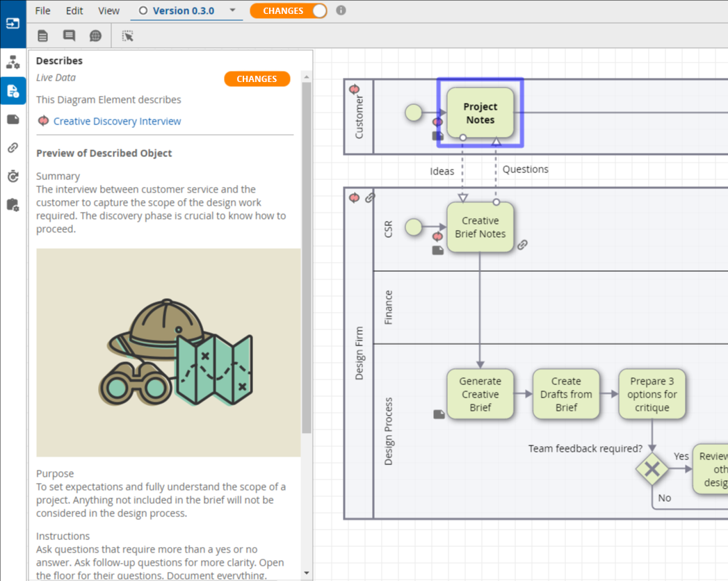Click the clipboard settings sidebar icon

point(13,205)
